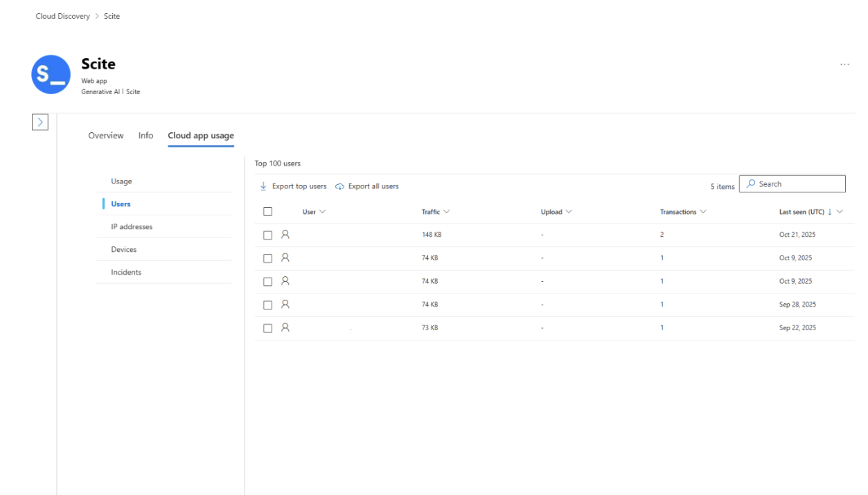Image resolution: width=868 pixels, height=495 pixels.
Task: Check the box for the 148 KB row
Action: (x=267, y=235)
